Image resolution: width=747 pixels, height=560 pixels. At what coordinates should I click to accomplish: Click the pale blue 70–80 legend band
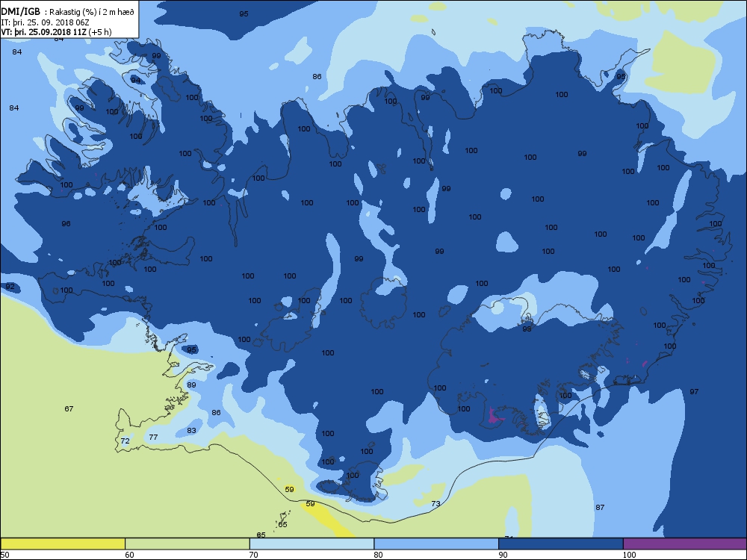[x=311, y=544]
